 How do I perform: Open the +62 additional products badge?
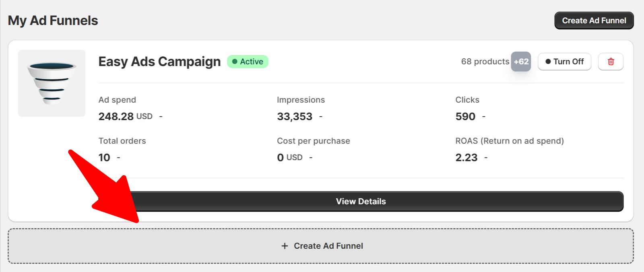(521, 62)
